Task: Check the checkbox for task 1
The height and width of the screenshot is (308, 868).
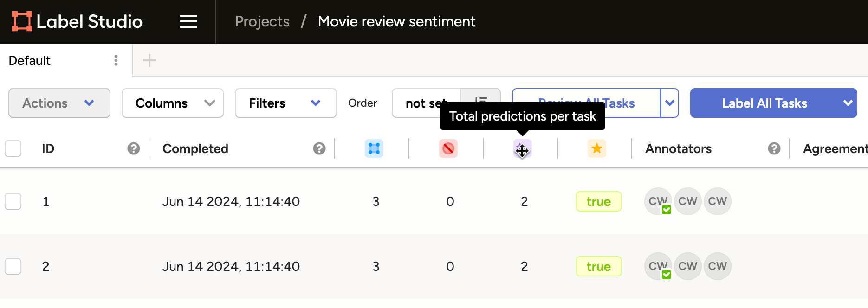Action: 13,201
